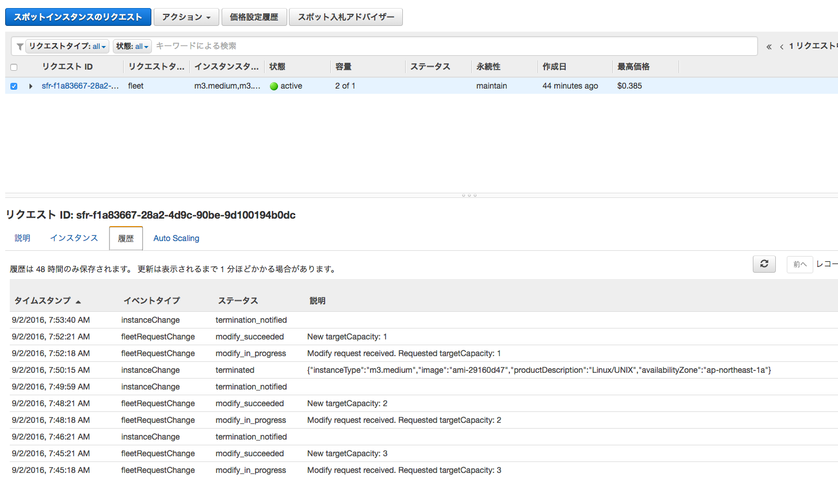Select timestamp 9/2/2016, 7:53:40 AM

[51, 320]
